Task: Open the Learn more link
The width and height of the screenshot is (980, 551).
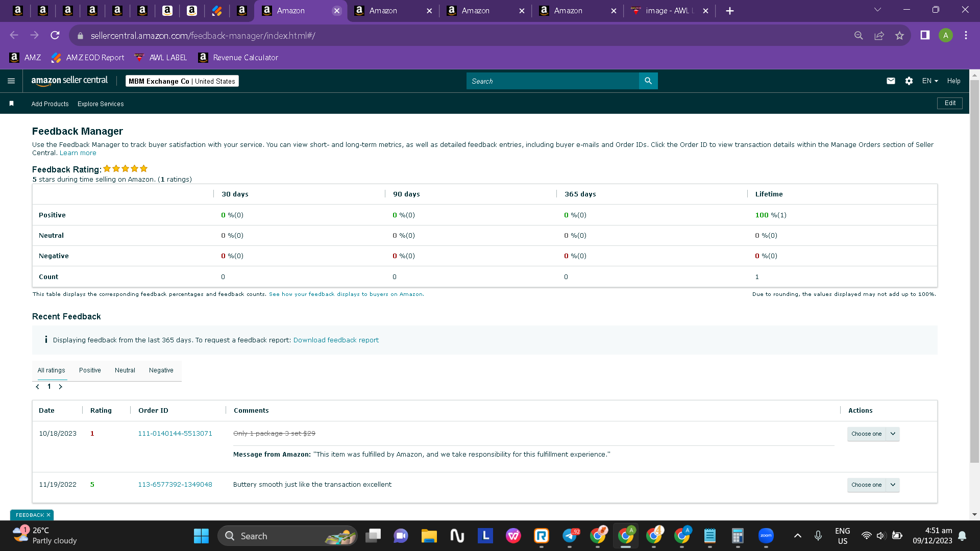Action: (x=78, y=153)
